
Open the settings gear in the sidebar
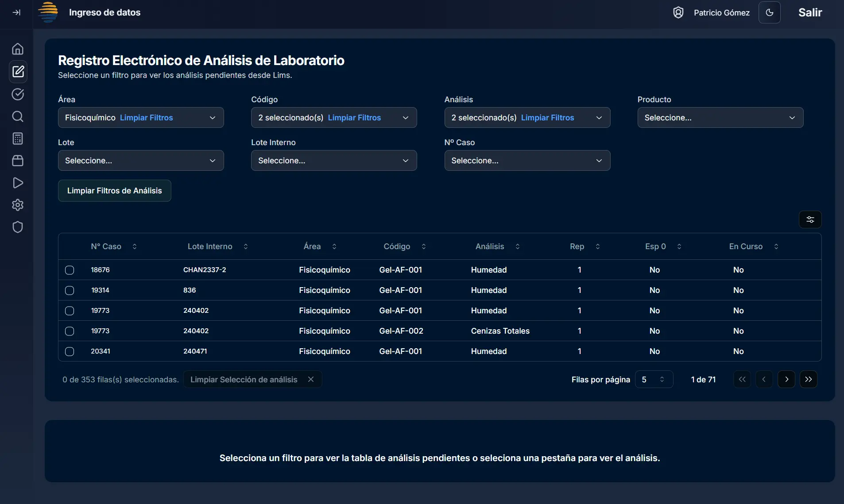pos(18,205)
